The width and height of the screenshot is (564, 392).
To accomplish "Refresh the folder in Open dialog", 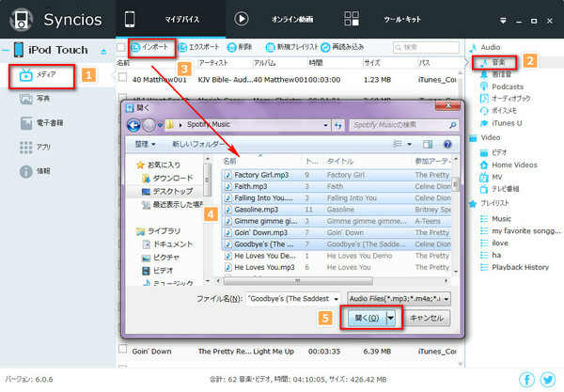I will click(x=338, y=125).
